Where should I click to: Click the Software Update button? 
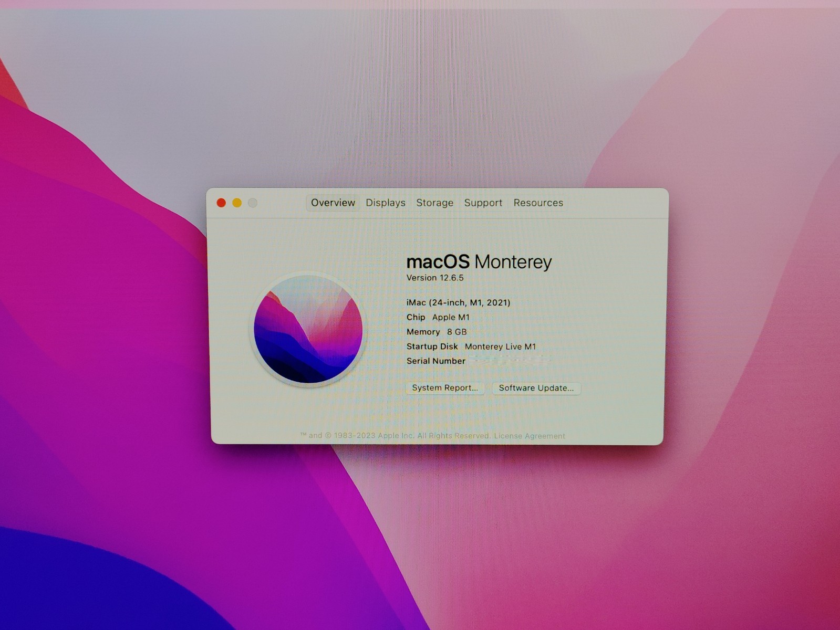pos(536,388)
